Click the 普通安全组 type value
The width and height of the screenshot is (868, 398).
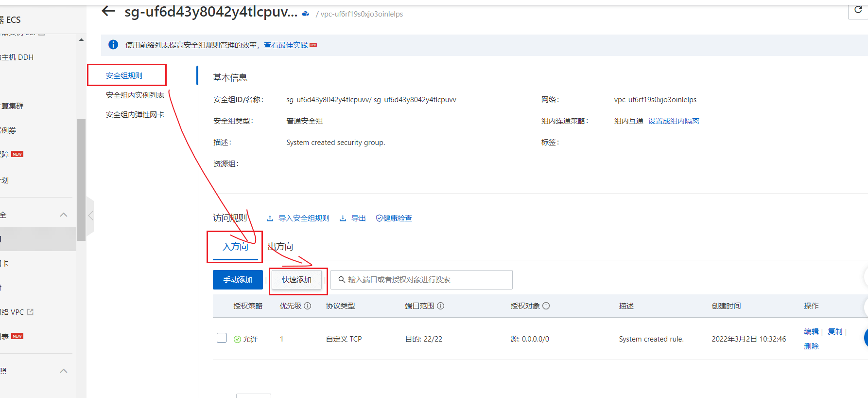tap(304, 121)
